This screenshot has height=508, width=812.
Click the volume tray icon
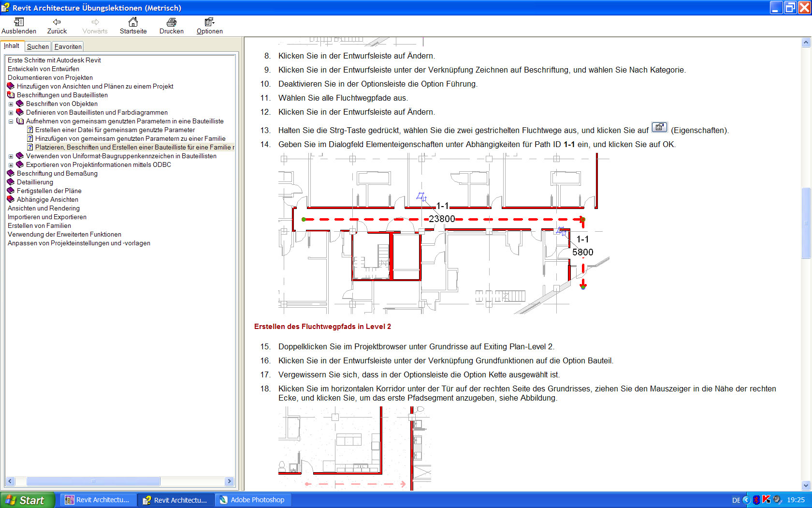[777, 500]
